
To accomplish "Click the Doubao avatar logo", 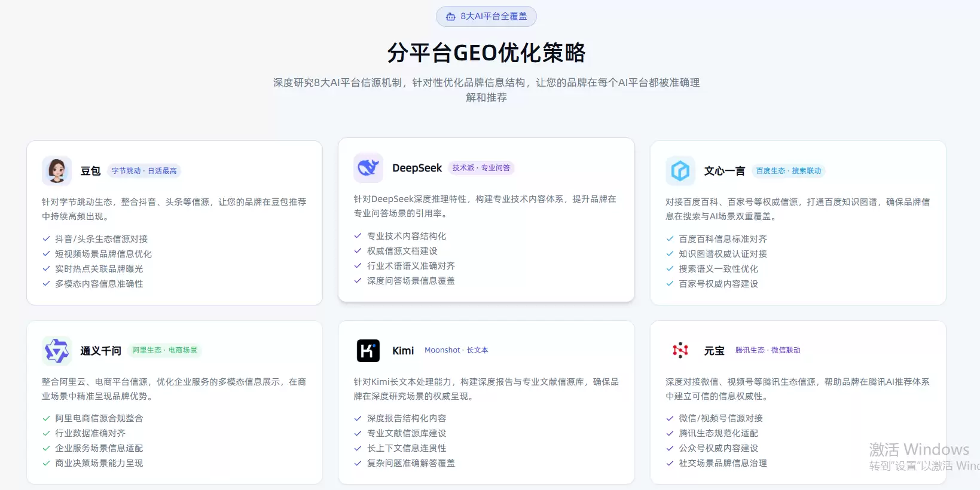I will 57,171.
